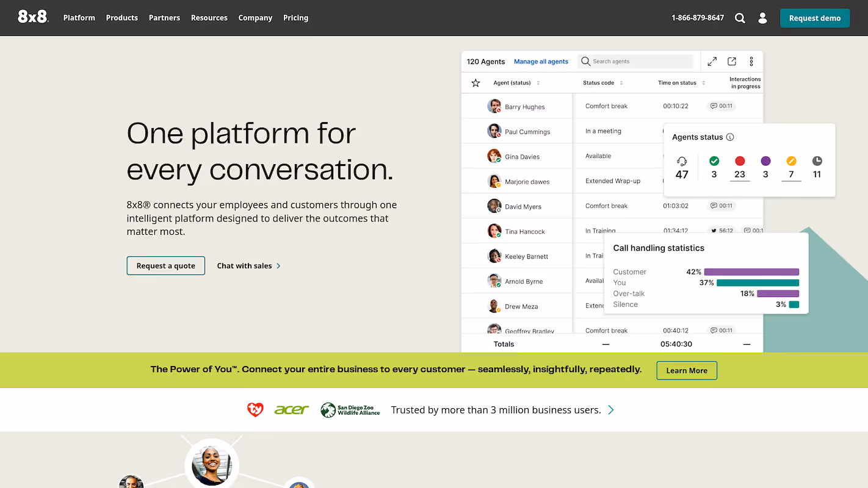This screenshot has width=868, height=488.
Task: Click the chat bubble 00:11 on Barry Hughes row
Action: 722,106
